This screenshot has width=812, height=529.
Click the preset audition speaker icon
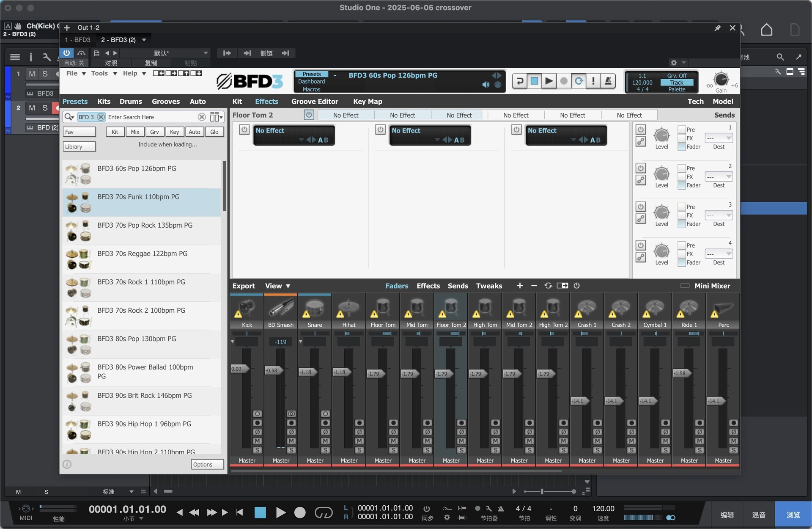(x=486, y=85)
